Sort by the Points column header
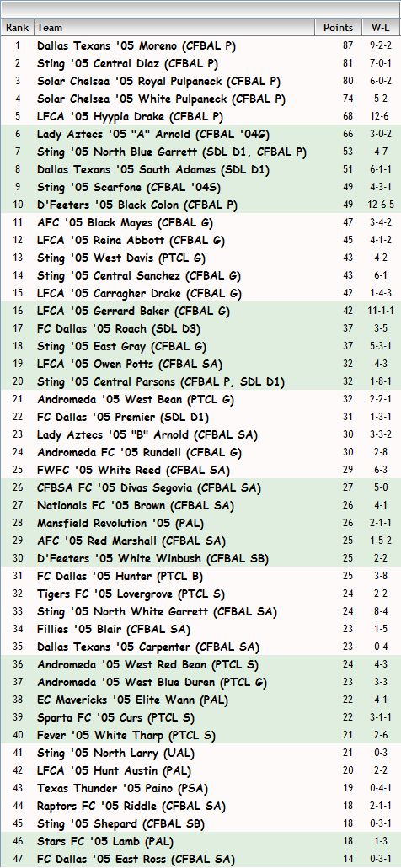The height and width of the screenshot is (868, 401). click(339, 28)
